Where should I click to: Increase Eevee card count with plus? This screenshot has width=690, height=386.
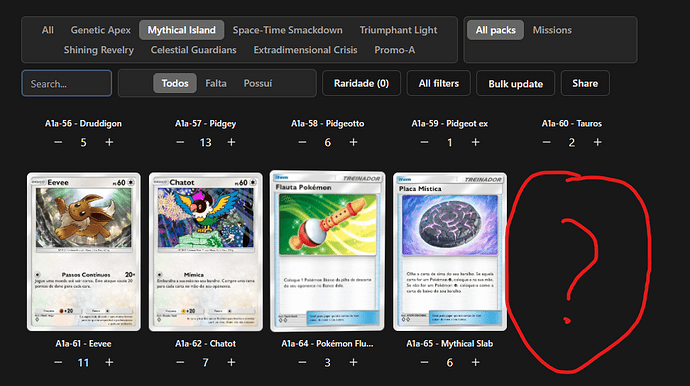[x=109, y=362]
